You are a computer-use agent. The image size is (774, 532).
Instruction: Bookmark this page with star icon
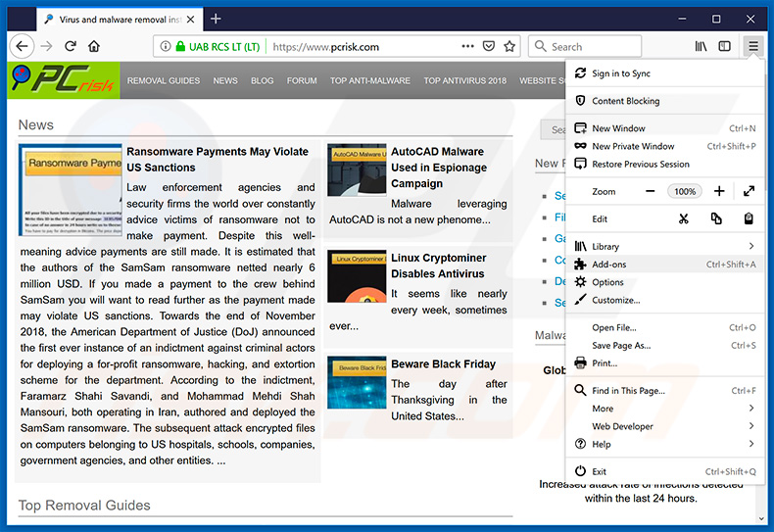click(x=509, y=46)
